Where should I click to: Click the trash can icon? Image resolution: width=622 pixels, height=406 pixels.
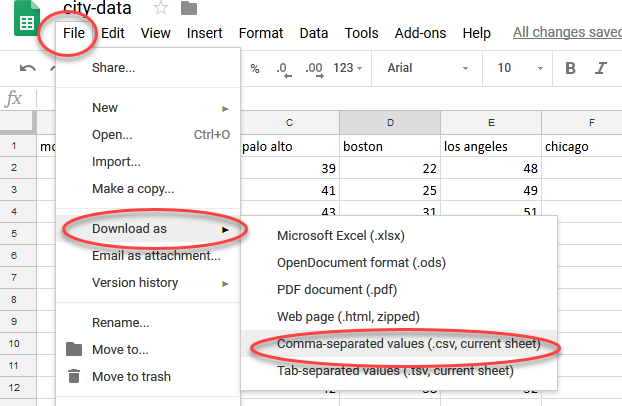[74, 376]
